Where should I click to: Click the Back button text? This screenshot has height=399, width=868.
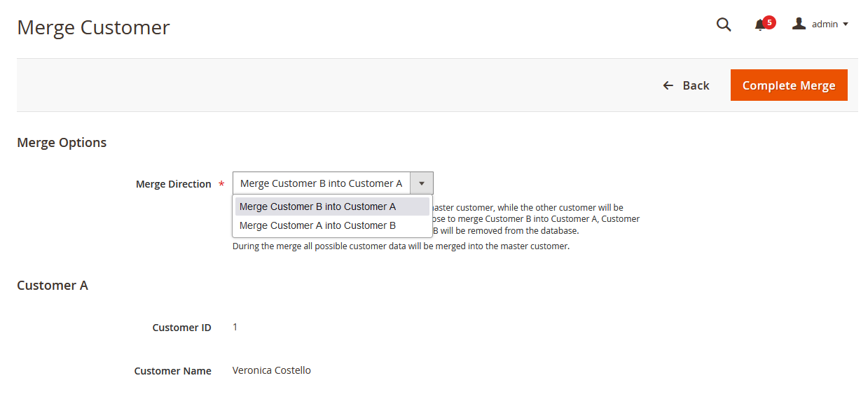point(696,85)
